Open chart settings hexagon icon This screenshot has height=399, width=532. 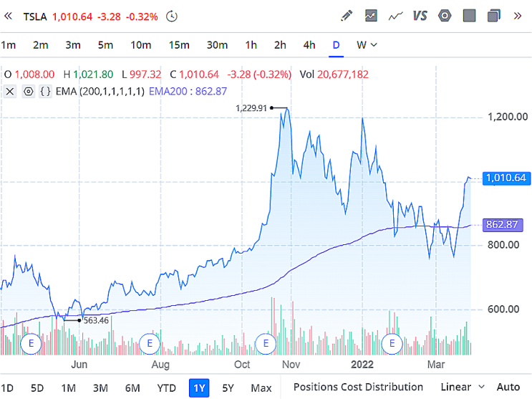coord(445,16)
